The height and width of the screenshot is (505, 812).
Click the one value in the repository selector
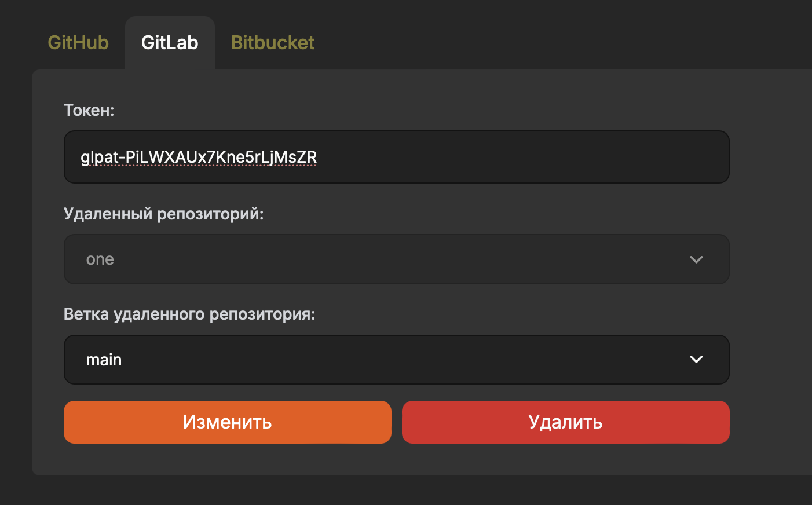coord(100,259)
